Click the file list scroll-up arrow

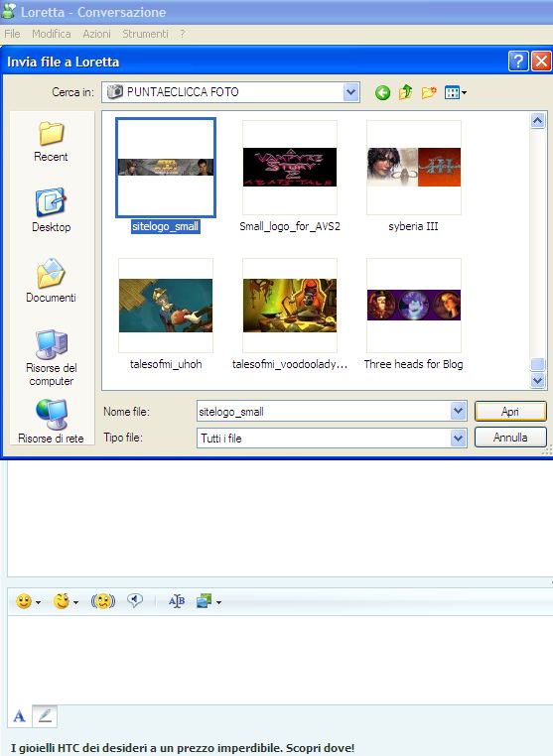(537, 120)
